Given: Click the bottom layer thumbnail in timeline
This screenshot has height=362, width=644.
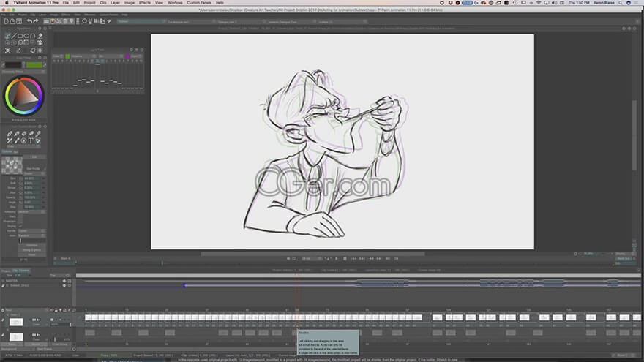Looking at the screenshot, I should point(16,337).
